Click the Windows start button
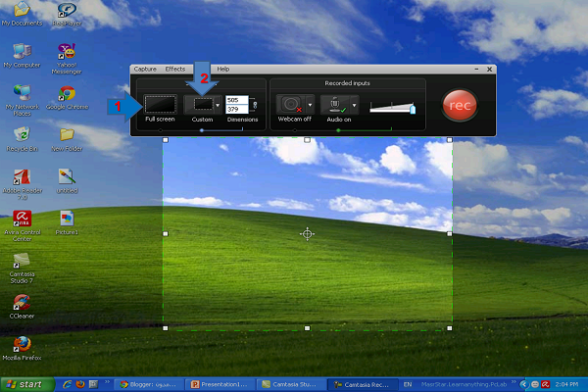The image size is (588, 392). [27, 384]
